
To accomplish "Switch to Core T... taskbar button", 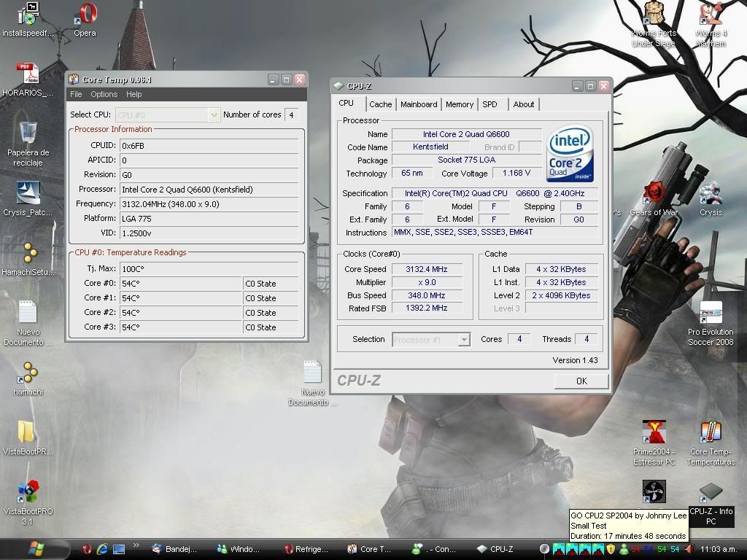I will (x=370, y=549).
